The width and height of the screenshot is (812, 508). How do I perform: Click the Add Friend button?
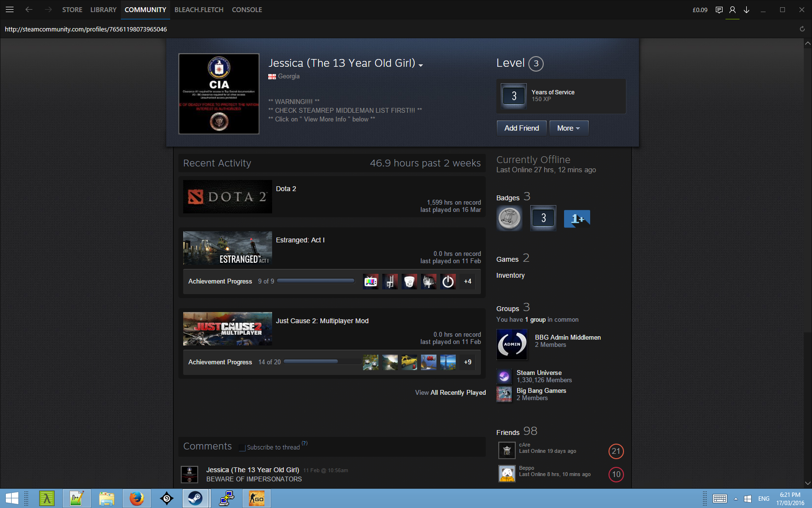point(522,128)
